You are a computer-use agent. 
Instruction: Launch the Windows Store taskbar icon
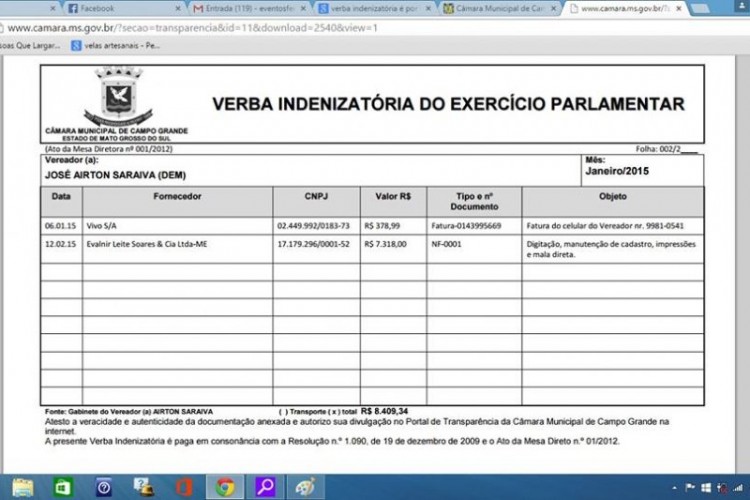(63, 487)
